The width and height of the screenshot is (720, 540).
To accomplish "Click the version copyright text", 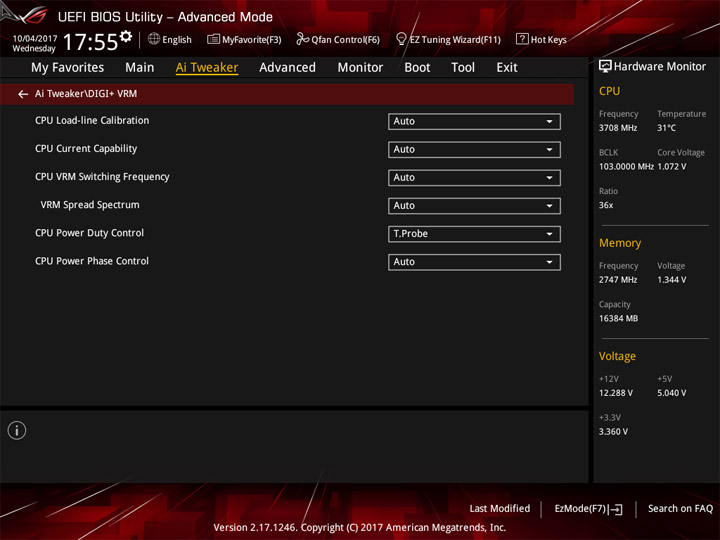I will tap(360, 528).
